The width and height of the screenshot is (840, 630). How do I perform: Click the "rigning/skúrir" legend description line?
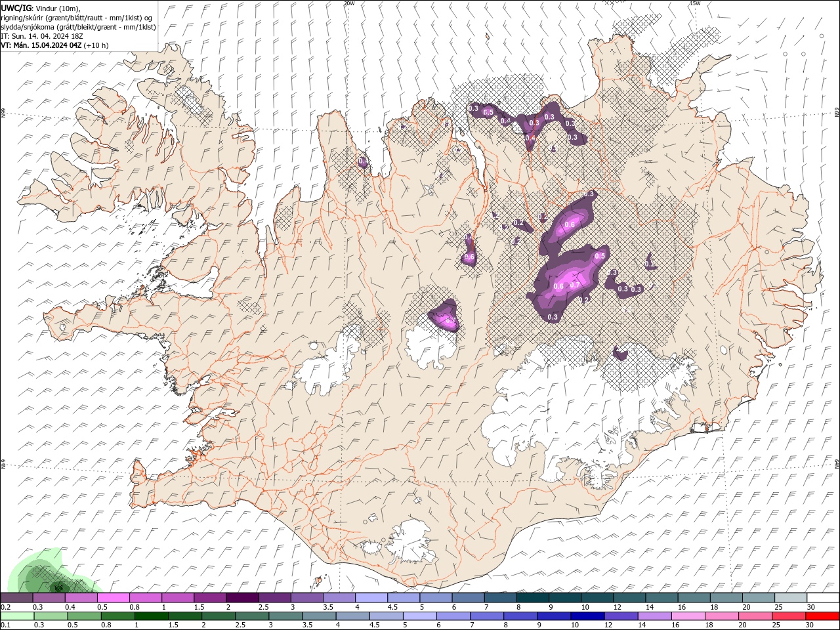point(77,18)
